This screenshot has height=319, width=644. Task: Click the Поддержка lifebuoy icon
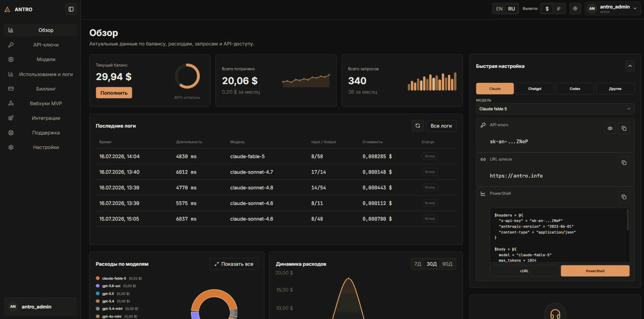point(11,132)
